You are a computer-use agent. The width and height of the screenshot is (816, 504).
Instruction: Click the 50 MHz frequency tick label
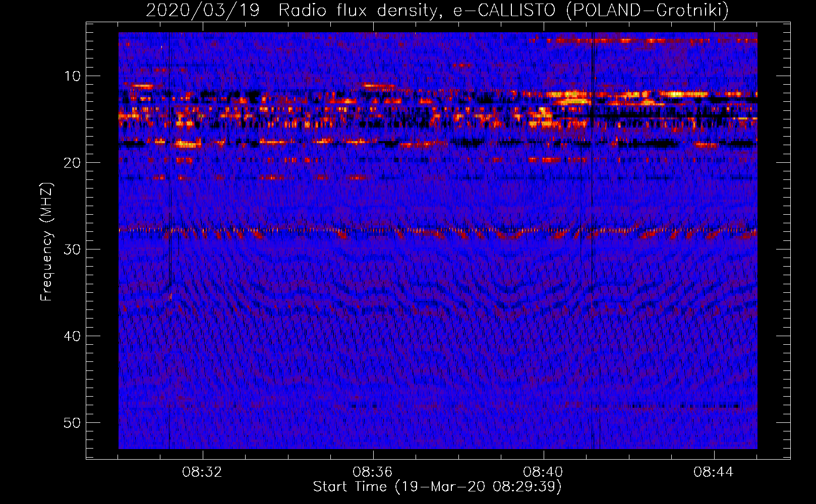(73, 423)
